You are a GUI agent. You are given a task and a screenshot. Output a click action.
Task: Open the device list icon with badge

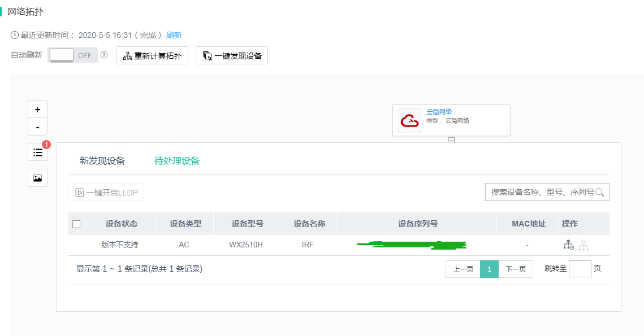pyautogui.click(x=38, y=152)
